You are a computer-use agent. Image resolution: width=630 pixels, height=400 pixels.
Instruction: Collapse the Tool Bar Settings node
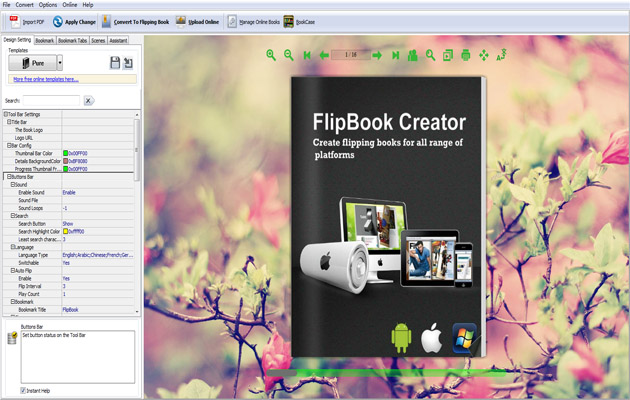[x=6, y=114]
